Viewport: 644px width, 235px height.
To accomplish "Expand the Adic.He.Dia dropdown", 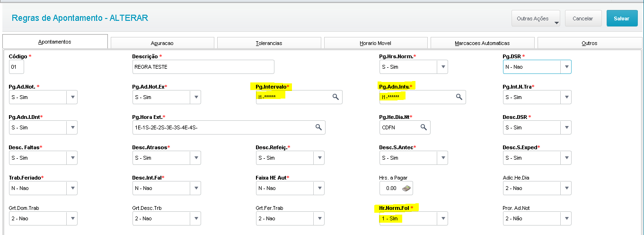I will click(x=566, y=188).
